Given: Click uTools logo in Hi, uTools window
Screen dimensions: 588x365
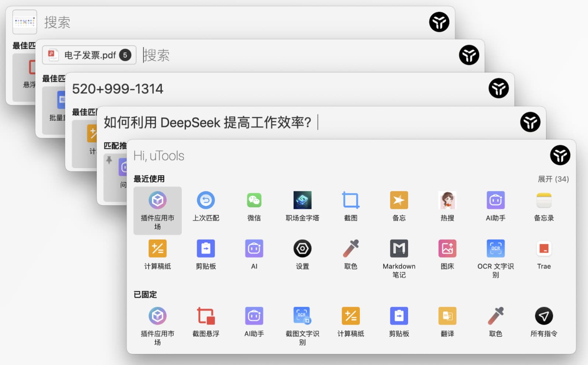Looking at the screenshot, I should [x=560, y=155].
